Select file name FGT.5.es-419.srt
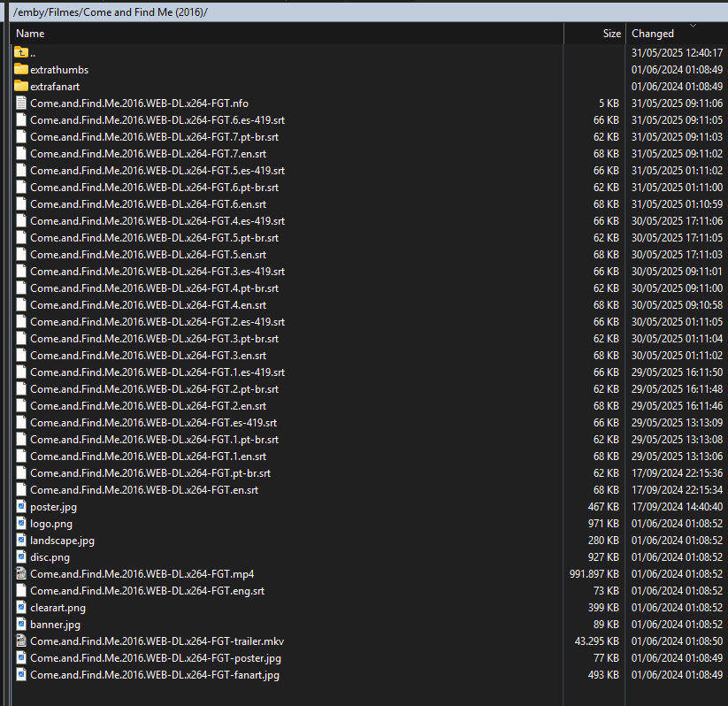Image resolution: width=728 pixels, height=706 pixels. point(157,171)
